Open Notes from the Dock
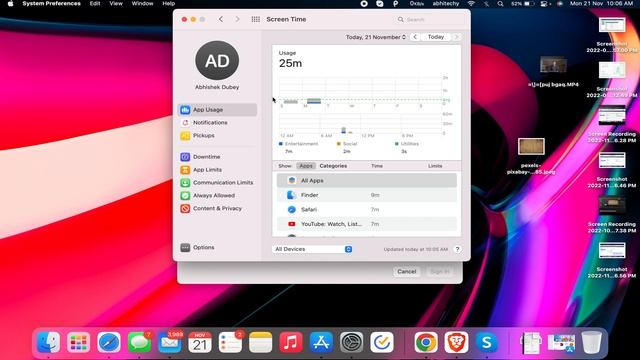 (x=260, y=342)
